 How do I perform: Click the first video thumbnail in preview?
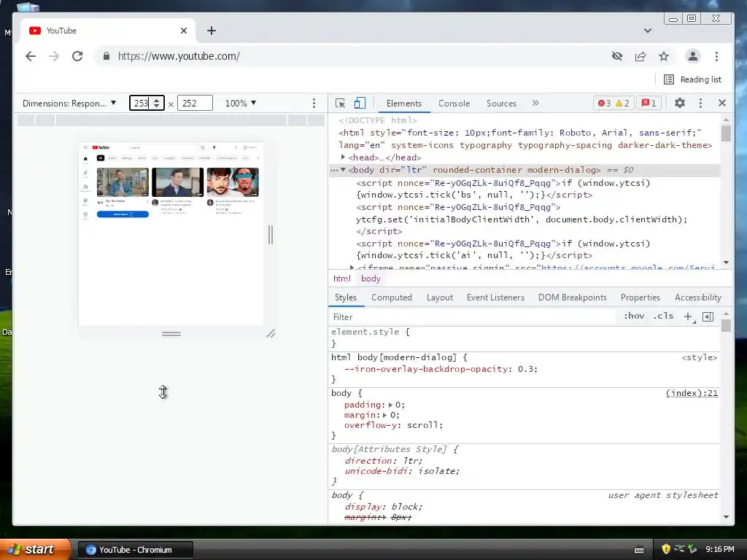[123, 182]
